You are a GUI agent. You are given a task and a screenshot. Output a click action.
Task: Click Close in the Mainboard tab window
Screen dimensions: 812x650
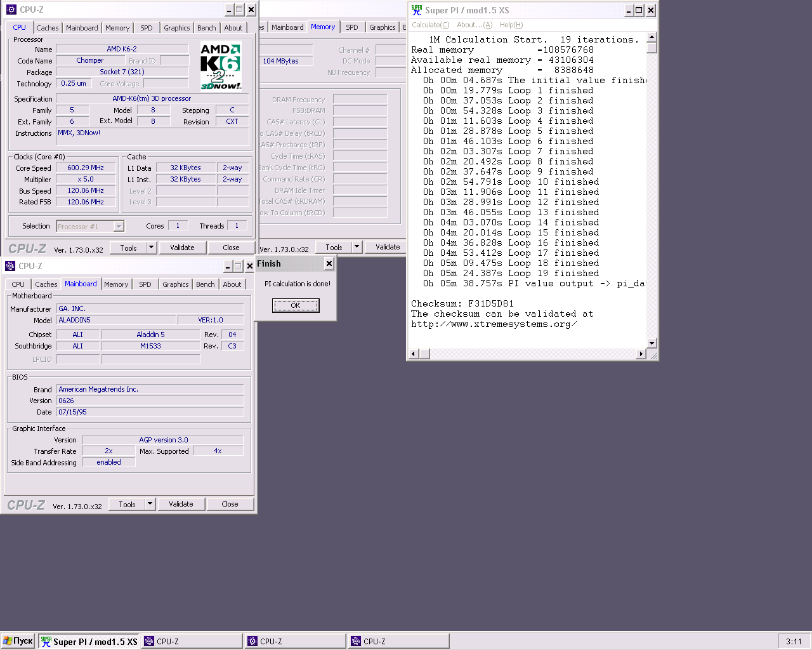coord(230,504)
